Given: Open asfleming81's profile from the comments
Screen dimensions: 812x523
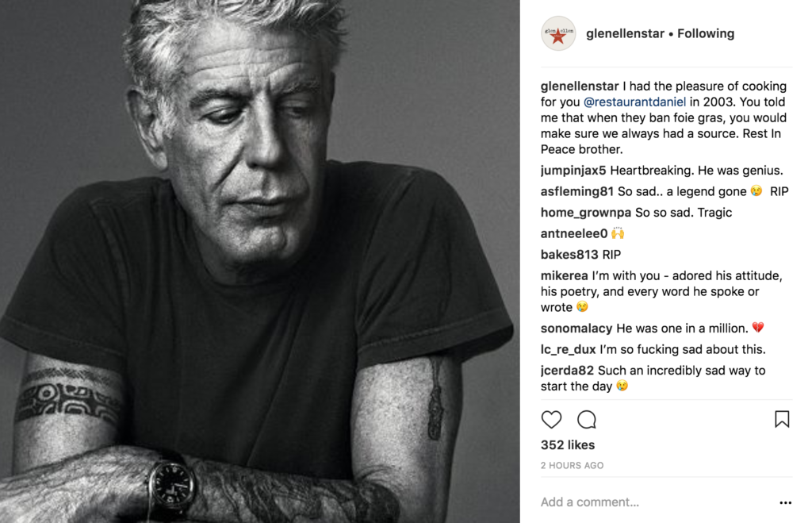Looking at the screenshot, I should [577, 191].
